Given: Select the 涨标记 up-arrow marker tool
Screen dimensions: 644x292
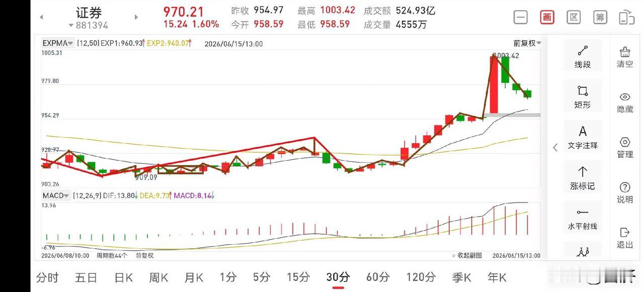Looking at the screenshot, I should coord(583,178).
